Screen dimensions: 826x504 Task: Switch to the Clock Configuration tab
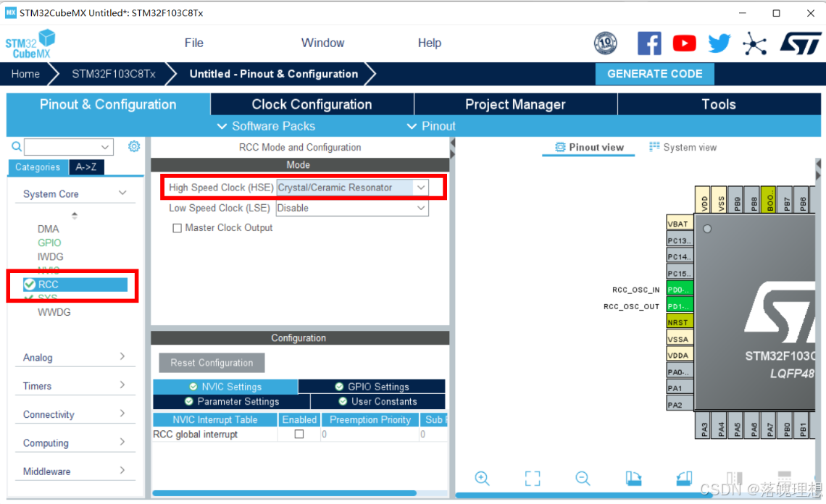click(x=312, y=104)
